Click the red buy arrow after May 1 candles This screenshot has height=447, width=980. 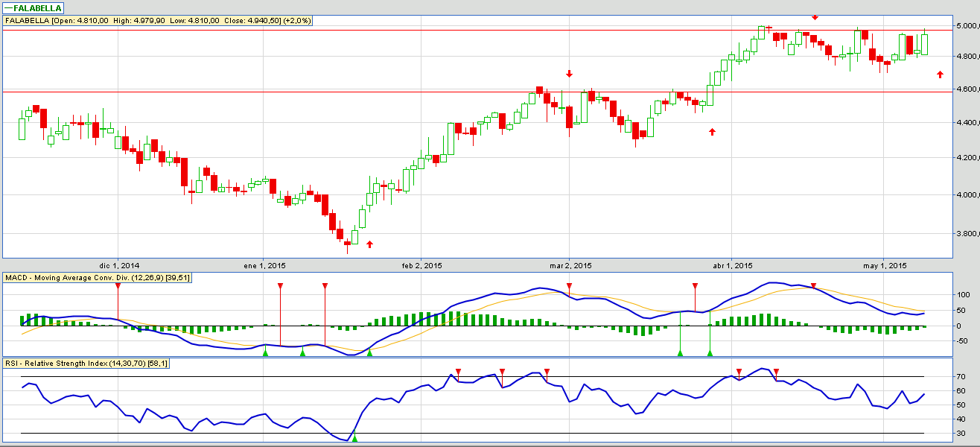pyautogui.click(x=940, y=74)
